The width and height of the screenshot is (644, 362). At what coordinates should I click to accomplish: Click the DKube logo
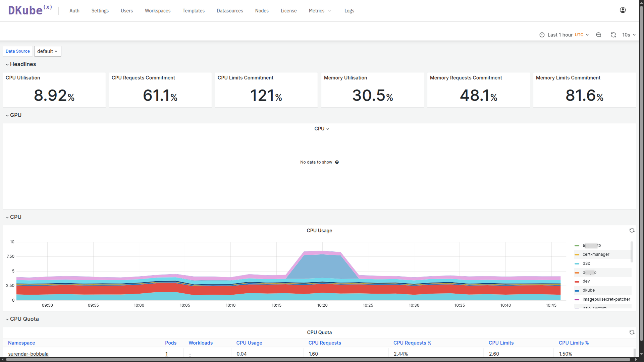[x=30, y=10]
